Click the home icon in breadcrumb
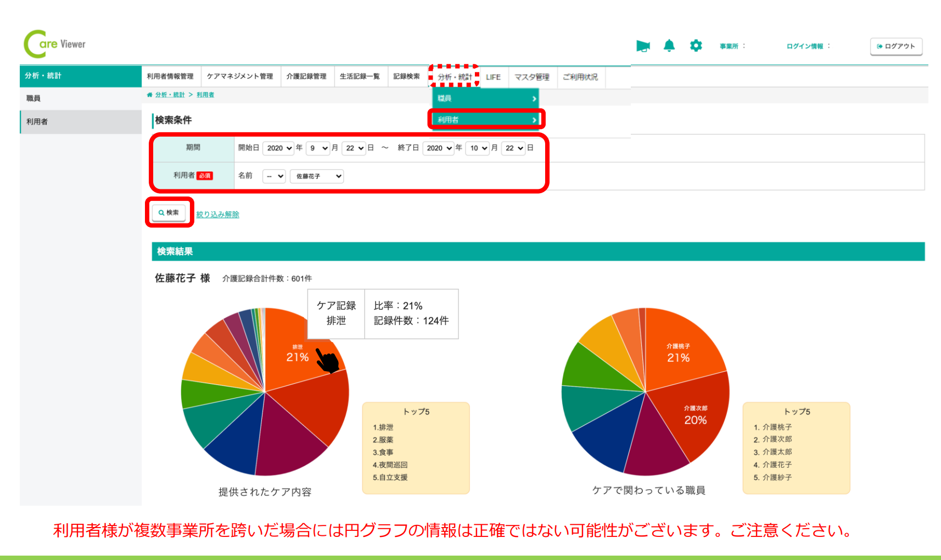 point(149,95)
